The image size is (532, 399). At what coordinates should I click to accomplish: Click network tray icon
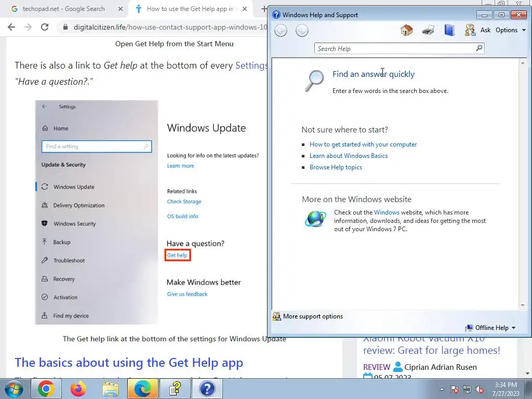point(467,389)
